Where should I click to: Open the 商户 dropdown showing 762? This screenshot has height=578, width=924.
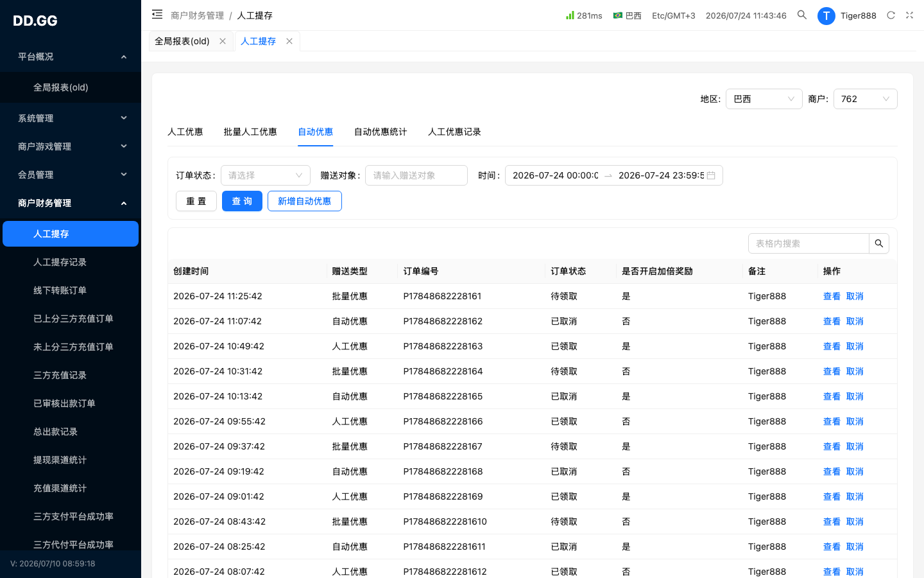866,99
